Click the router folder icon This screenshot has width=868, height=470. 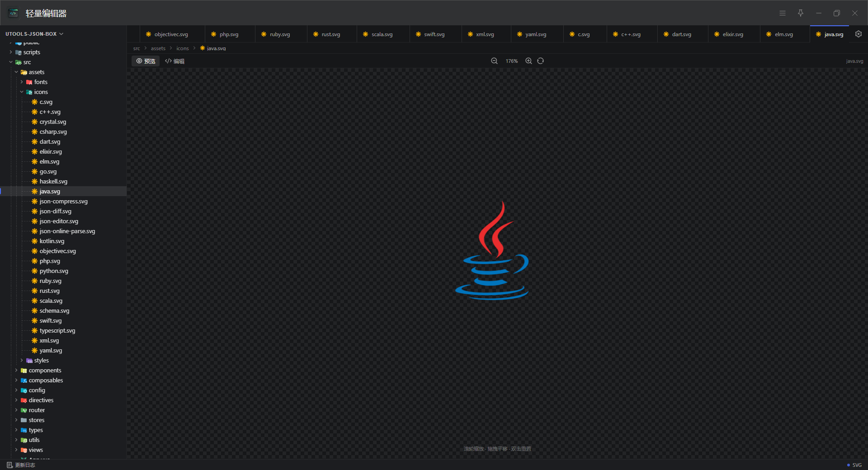click(24, 410)
